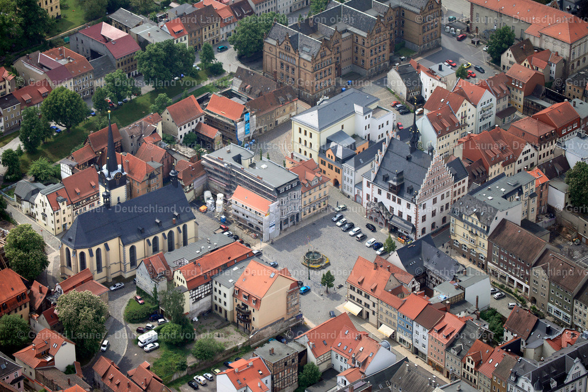Click the blue car beside the orange corner building
This screenshot has height=392, width=588.
(x=304, y=290)
